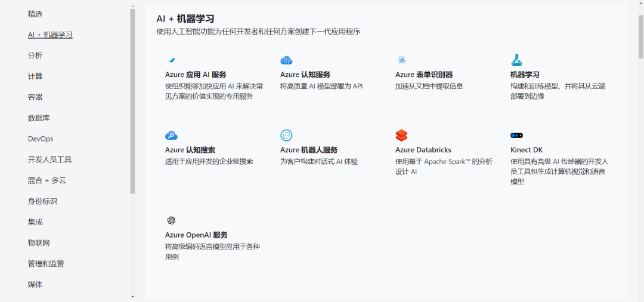Open the Azure 应用 AI 服务 link
Image resolution: width=644 pixels, height=302 pixels.
coord(196,75)
